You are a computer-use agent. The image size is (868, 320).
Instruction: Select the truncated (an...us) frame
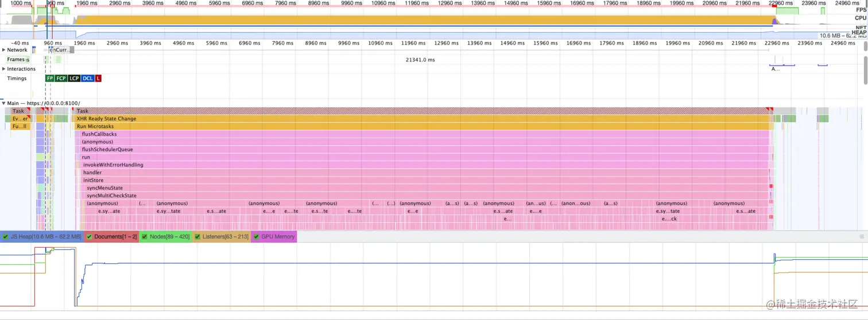click(x=536, y=204)
